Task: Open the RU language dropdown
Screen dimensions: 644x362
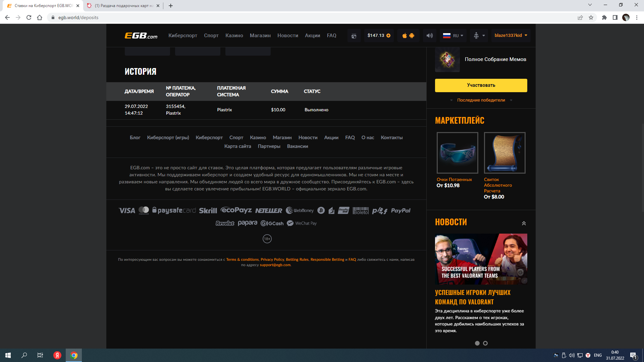Action: click(453, 36)
